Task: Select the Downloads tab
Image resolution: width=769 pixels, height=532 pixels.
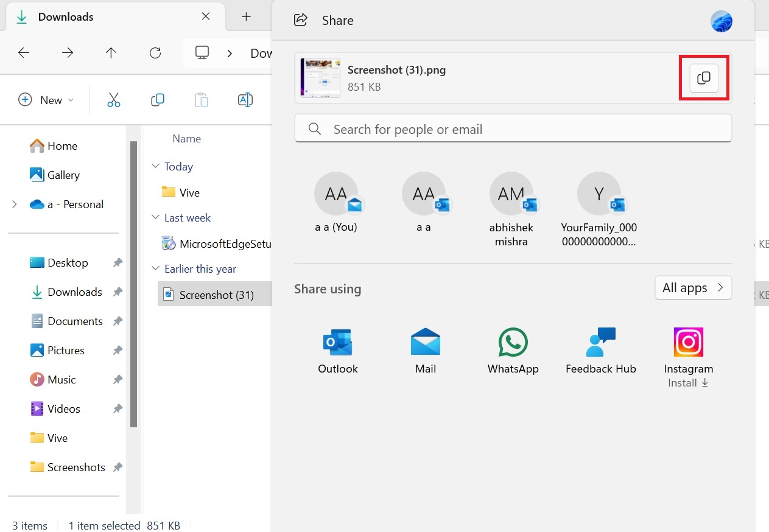Action: [x=116, y=16]
